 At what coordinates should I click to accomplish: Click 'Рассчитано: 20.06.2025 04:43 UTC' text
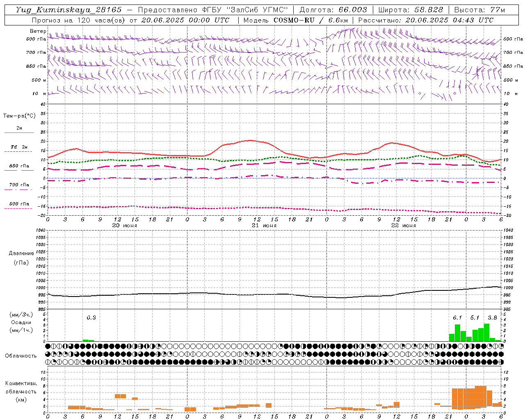426,20
